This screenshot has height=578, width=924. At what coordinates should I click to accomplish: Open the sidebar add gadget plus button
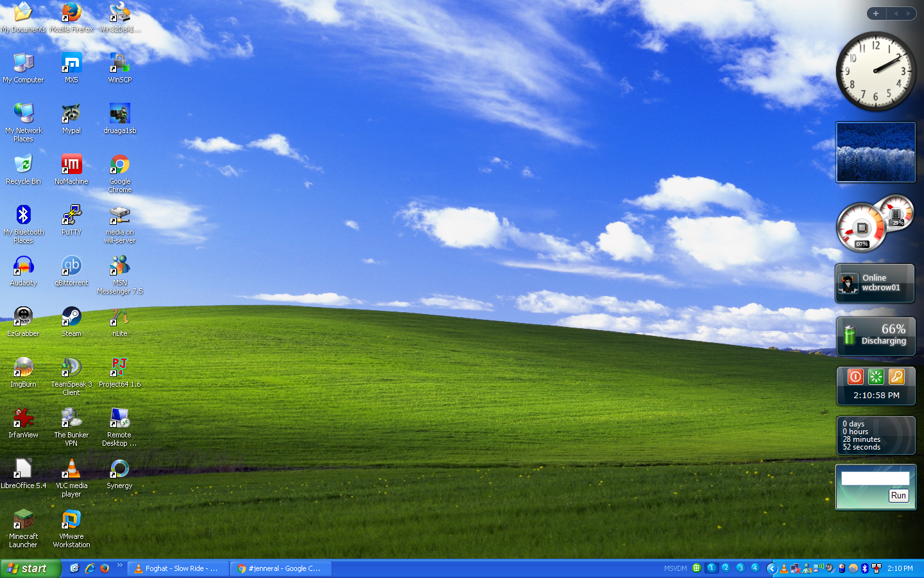click(x=876, y=13)
